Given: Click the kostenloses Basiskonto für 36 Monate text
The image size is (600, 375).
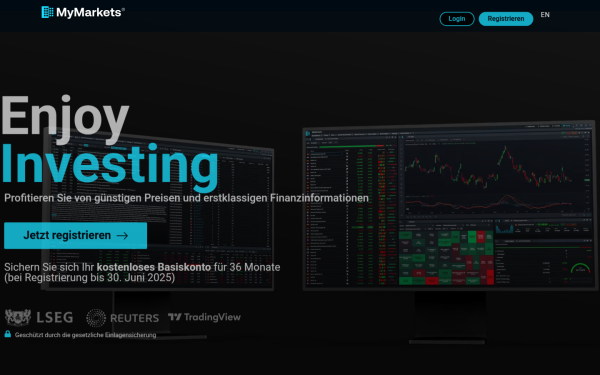Looking at the screenshot, I should coord(188,267).
